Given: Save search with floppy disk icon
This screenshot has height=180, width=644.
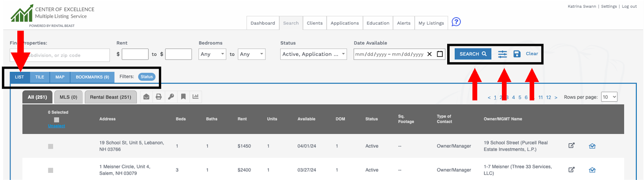Looking at the screenshot, I should pos(517,54).
